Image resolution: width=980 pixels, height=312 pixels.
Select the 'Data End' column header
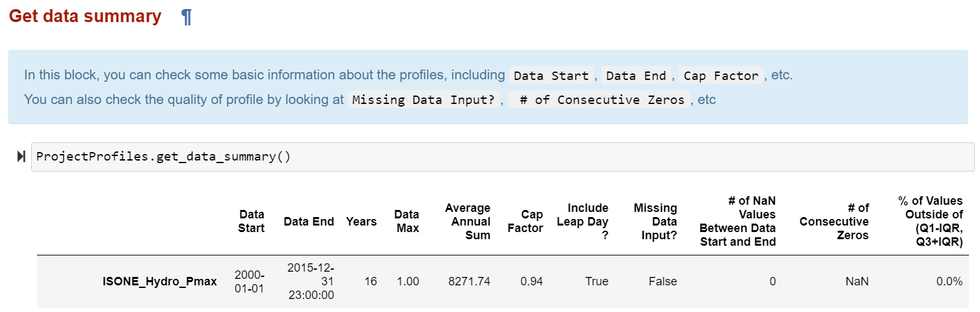(309, 222)
